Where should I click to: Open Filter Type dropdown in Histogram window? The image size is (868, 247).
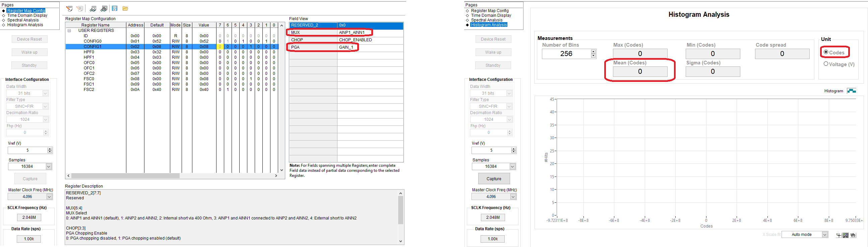click(x=509, y=106)
